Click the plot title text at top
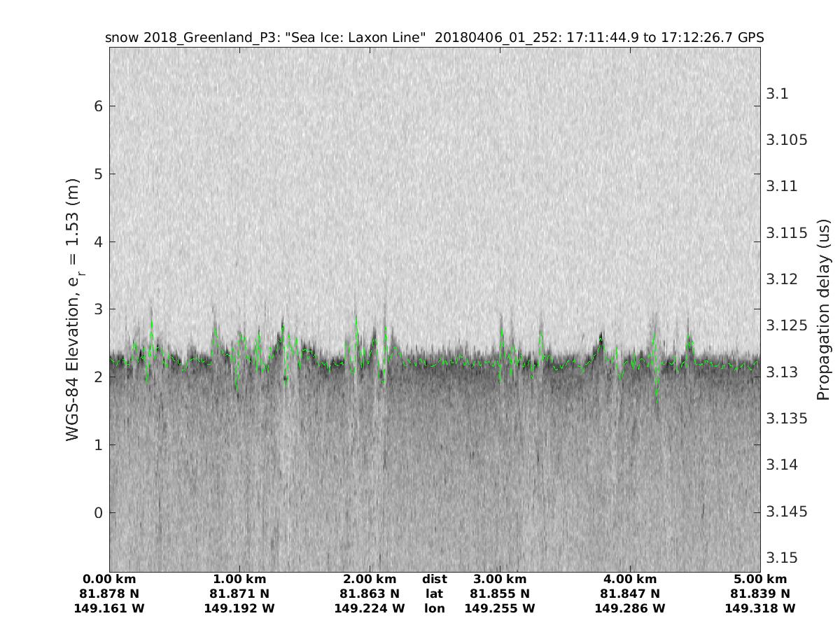This screenshot has width=840, height=630. (x=434, y=37)
